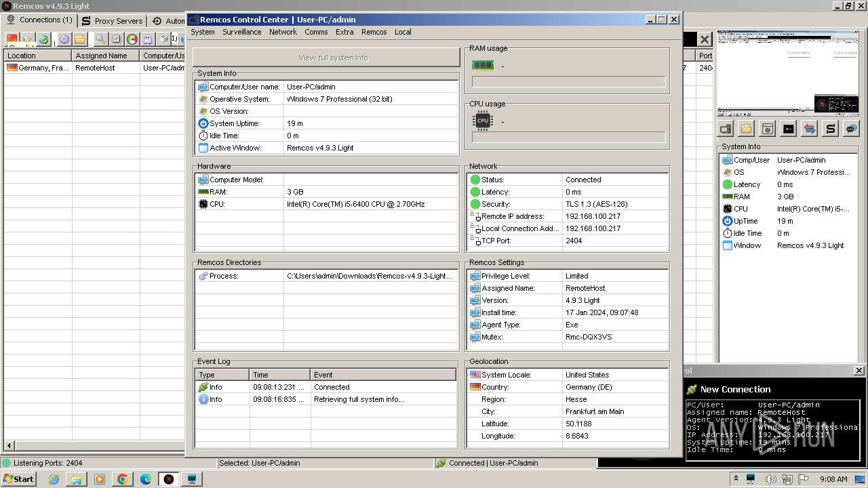Click the yellow folder icon in main toolbar
The height and width of the screenshot is (488, 868).
(80, 39)
